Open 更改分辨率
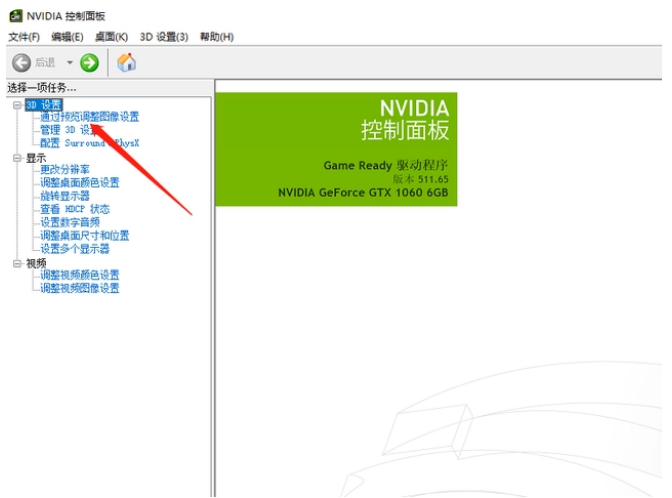Screen dimensions: 672x498 tap(65, 170)
